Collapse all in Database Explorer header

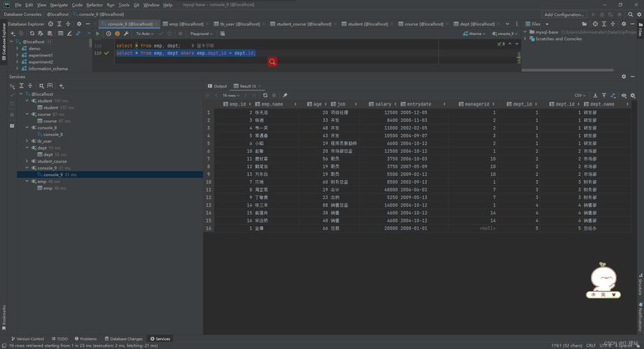(x=68, y=24)
